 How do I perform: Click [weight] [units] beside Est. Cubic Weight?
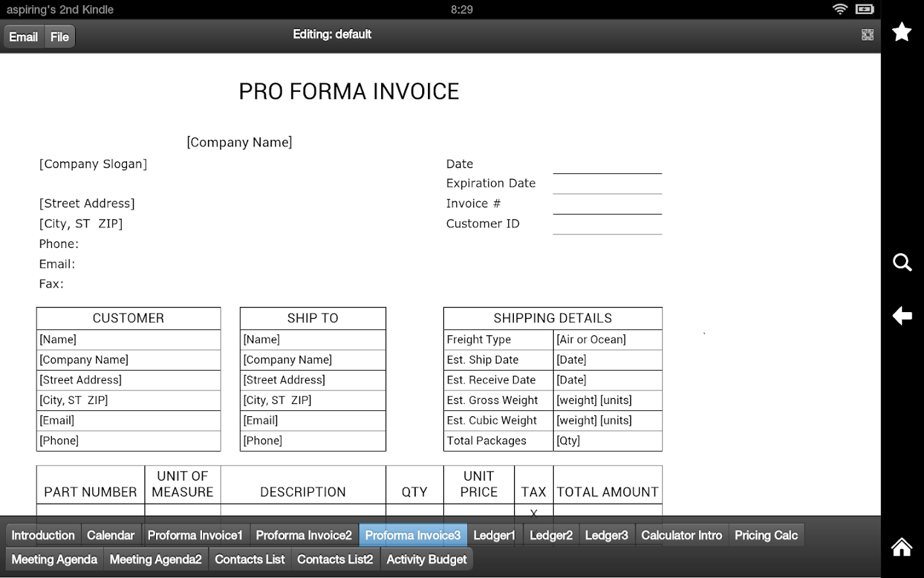point(608,421)
